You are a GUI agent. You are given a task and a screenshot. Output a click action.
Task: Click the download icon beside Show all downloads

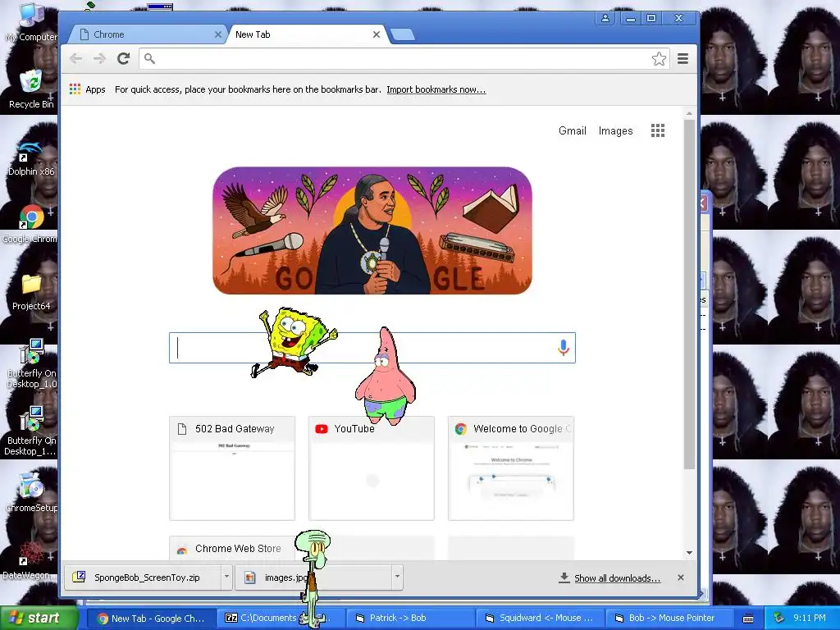564,577
